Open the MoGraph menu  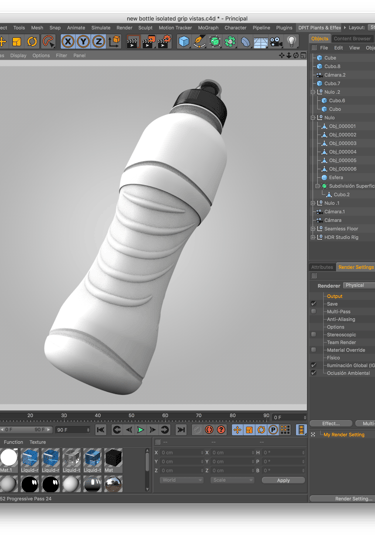point(208,28)
